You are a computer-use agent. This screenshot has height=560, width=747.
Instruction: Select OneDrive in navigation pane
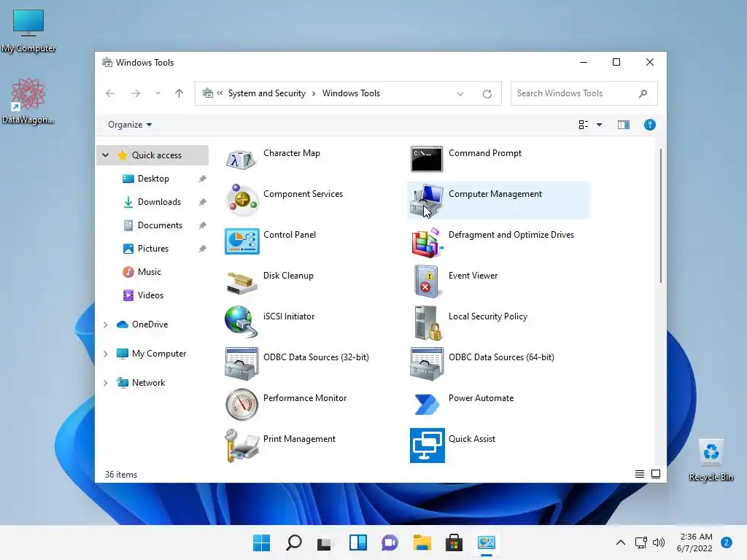(150, 324)
